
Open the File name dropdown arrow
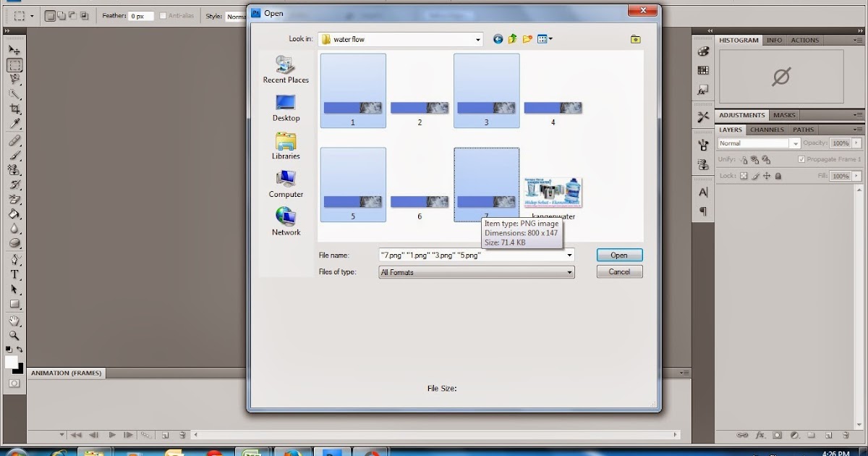point(570,255)
